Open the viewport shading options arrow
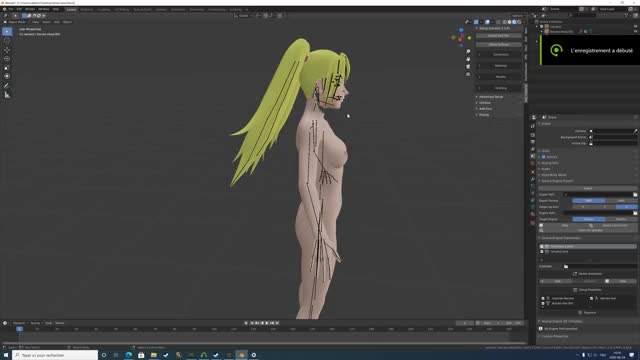This screenshot has width=640, height=360. [523, 22]
